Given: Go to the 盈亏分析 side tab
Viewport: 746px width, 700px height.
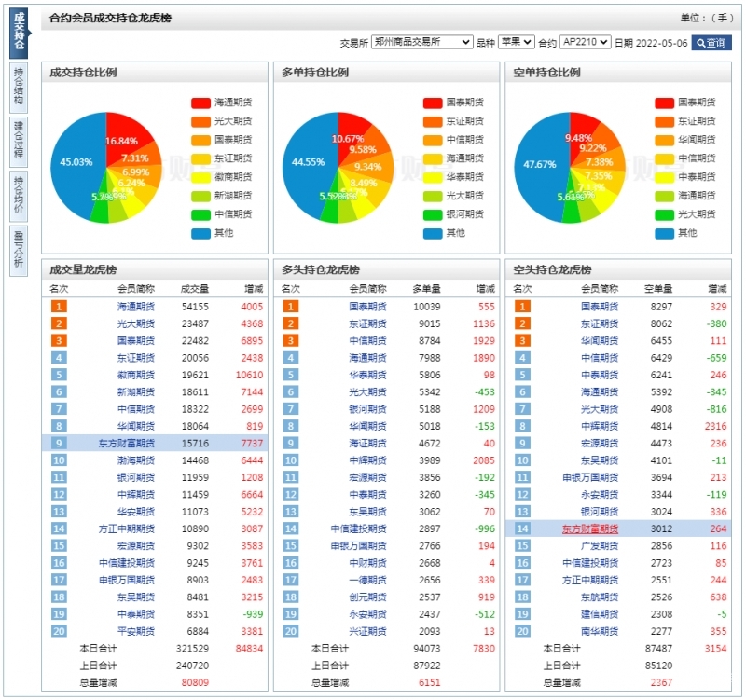Looking at the screenshot, I should coord(19,249).
